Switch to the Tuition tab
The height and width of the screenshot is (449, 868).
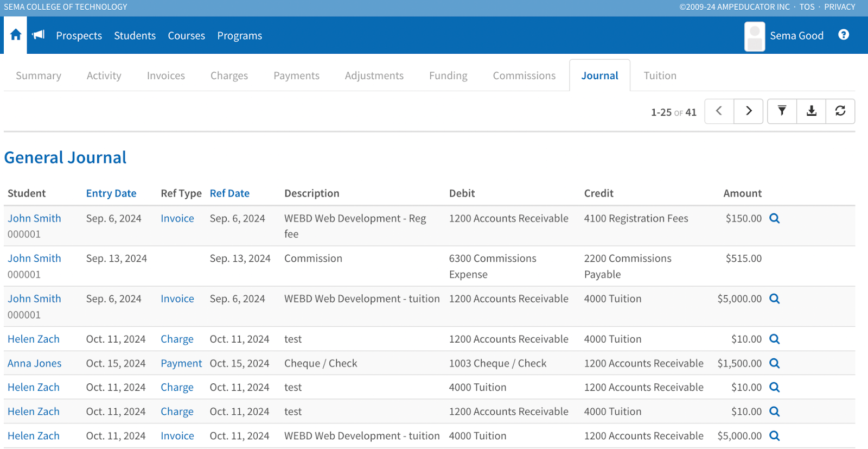pos(660,75)
